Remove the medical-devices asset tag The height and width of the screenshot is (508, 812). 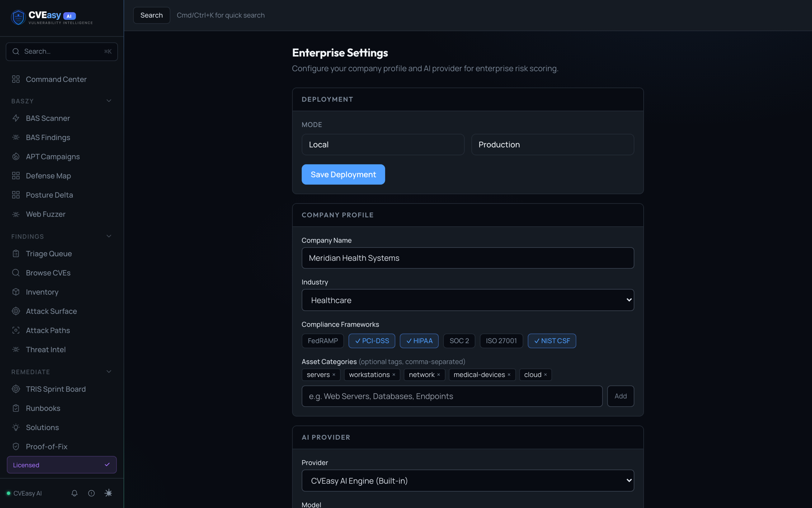click(x=509, y=375)
